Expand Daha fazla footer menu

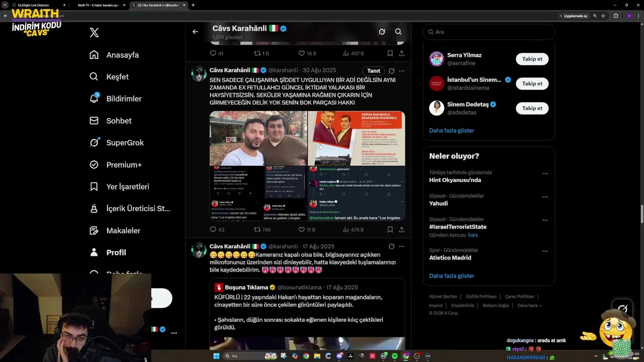pyautogui.click(x=529, y=305)
